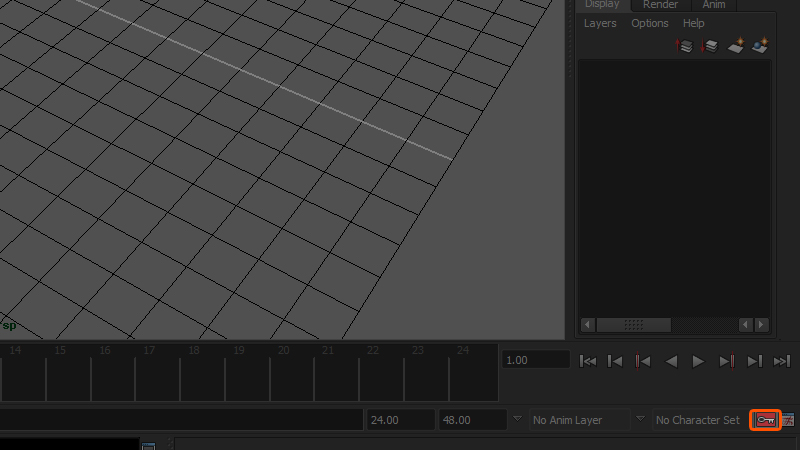
Task: Step forward to next keyframe
Action: (727, 361)
